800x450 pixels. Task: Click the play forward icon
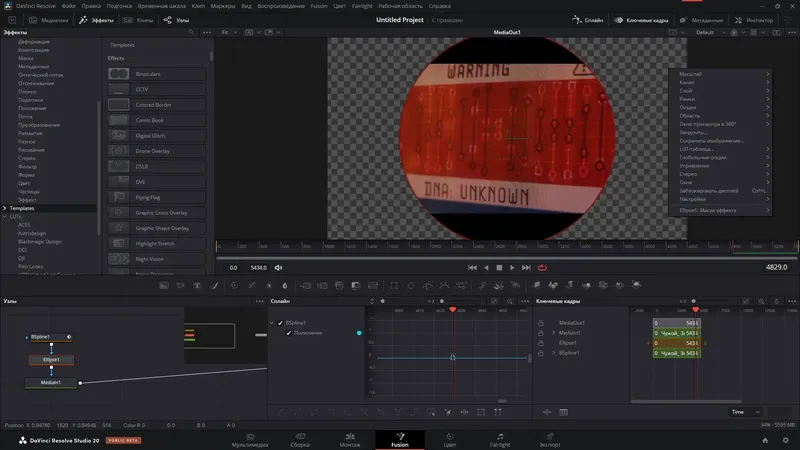(x=513, y=267)
